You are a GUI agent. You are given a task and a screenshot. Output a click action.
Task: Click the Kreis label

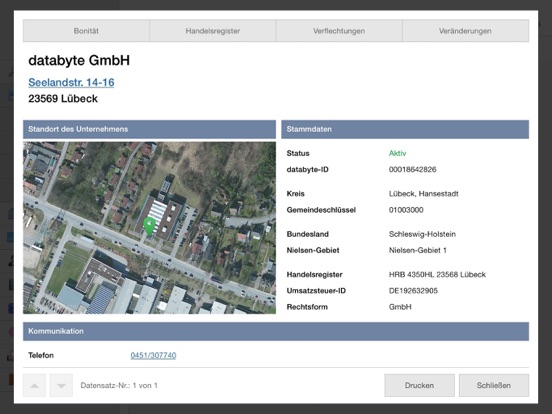click(295, 194)
